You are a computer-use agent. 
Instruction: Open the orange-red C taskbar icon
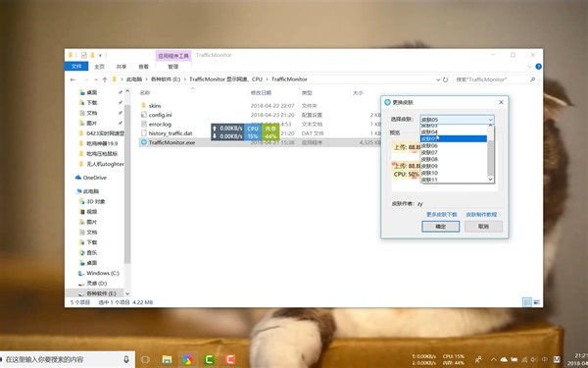(x=230, y=359)
